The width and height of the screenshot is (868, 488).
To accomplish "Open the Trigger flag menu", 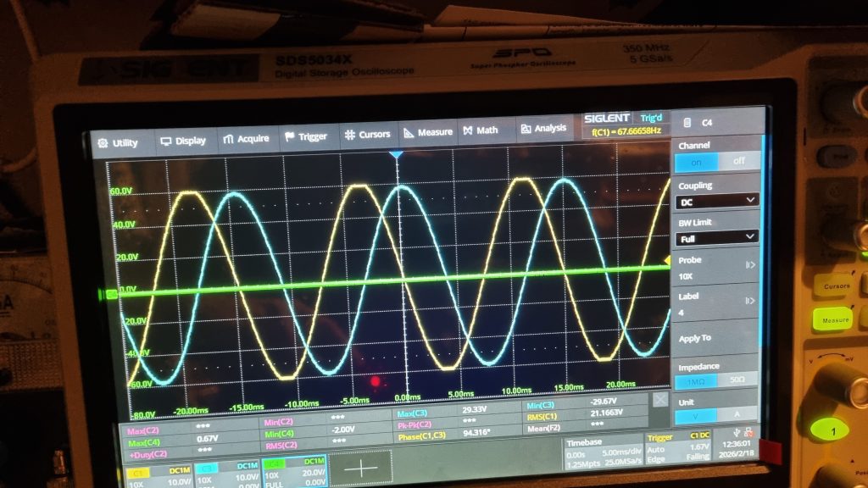I will coord(306,136).
